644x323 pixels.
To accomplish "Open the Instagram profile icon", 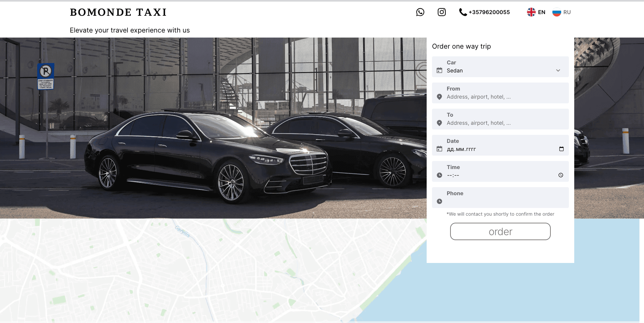I will [x=442, y=12].
